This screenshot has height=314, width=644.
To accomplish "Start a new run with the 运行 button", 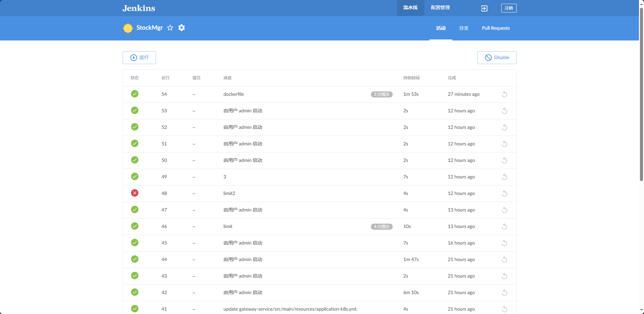I will (139, 57).
